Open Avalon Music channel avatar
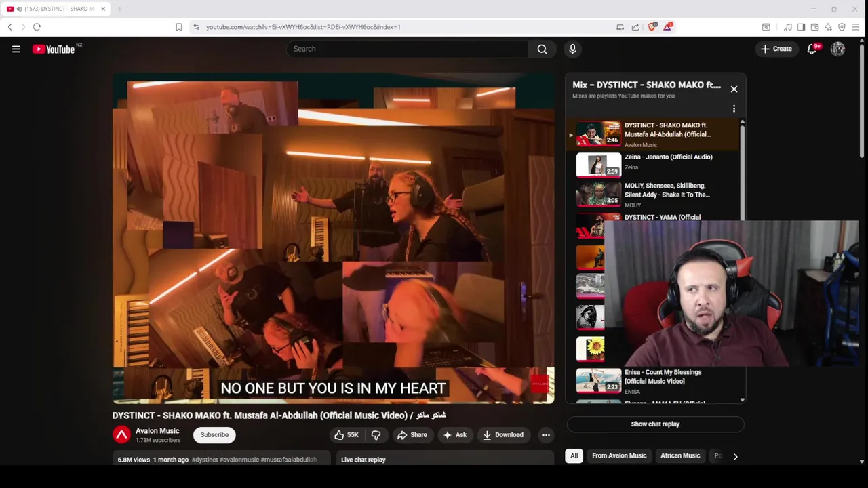 click(121, 434)
